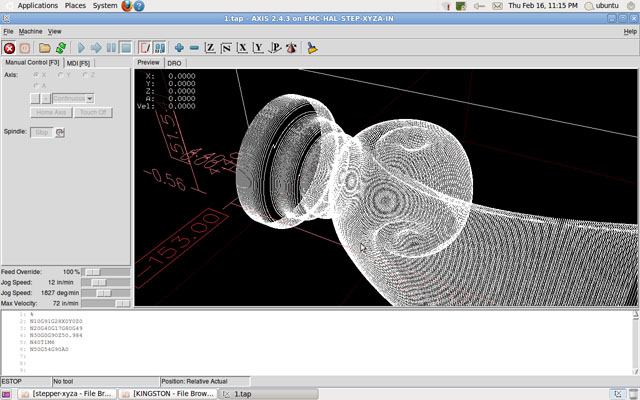640x400 pixels.
Task: Click the jog plus button
Action: [46, 99]
